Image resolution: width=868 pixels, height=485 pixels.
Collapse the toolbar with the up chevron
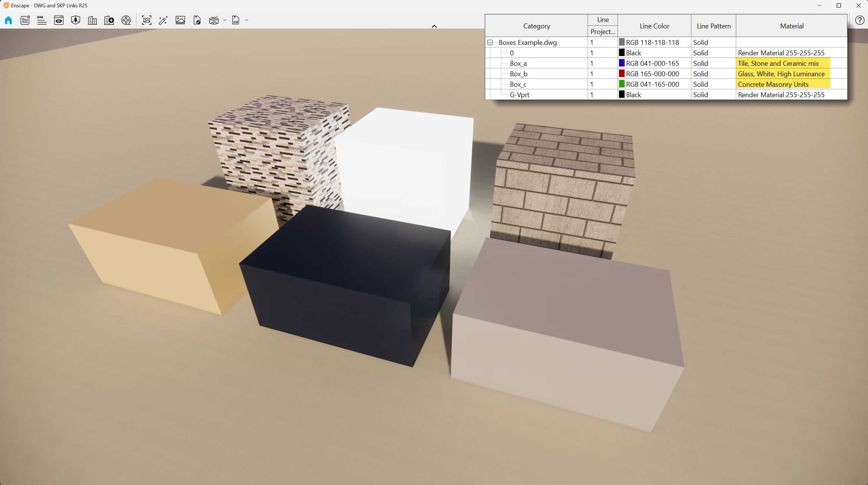pos(434,26)
